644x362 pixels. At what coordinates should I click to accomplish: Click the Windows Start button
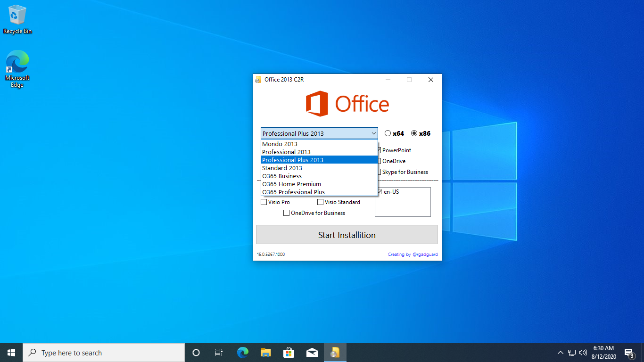(x=11, y=353)
